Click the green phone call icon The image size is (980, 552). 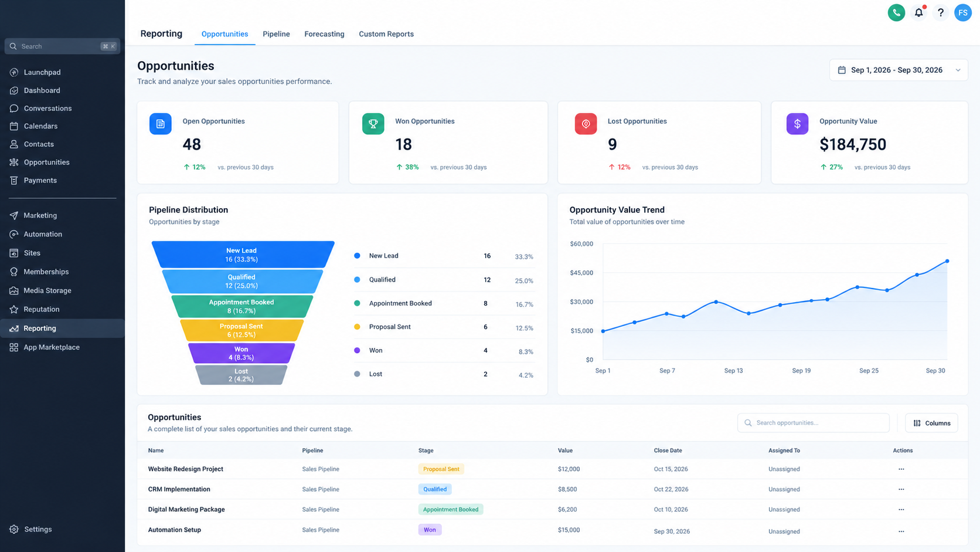[896, 12]
